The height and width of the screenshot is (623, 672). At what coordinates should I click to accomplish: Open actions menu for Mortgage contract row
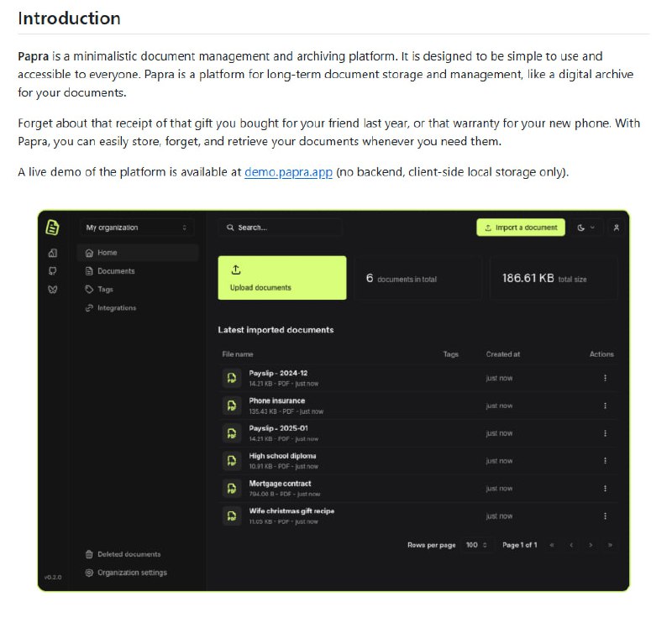tap(605, 489)
